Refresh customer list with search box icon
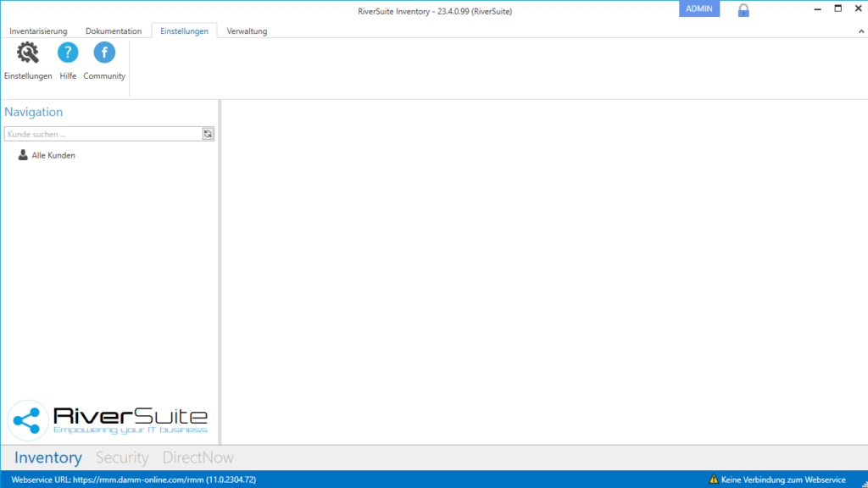This screenshot has height=488, width=868. pyautogui.click(x=208, y=134)
